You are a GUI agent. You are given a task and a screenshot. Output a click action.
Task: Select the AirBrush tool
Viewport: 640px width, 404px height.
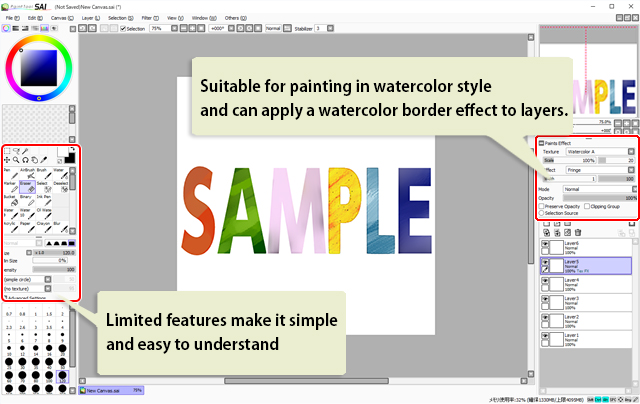[26, 173]
